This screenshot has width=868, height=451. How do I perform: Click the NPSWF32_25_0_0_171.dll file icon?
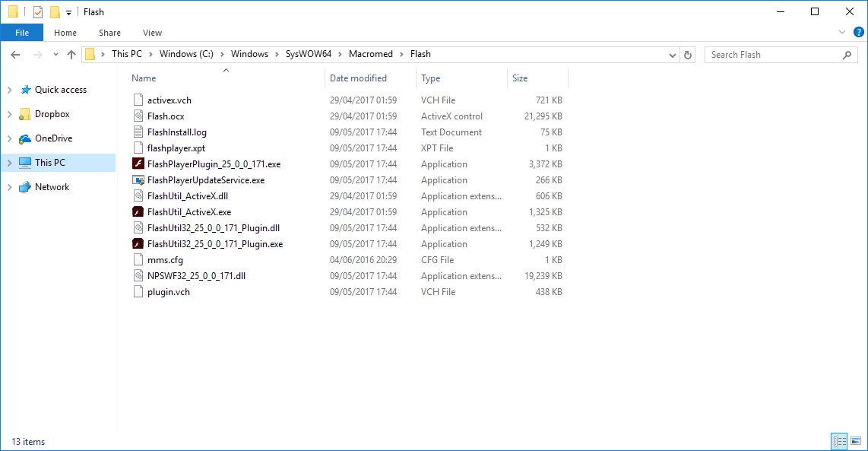point(138,276)
